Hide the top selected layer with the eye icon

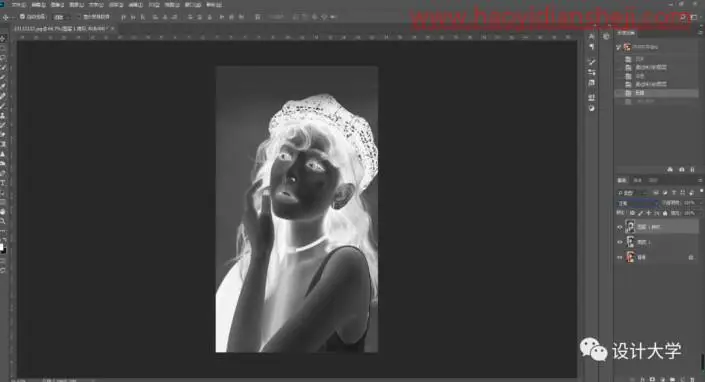coord(620,227)
